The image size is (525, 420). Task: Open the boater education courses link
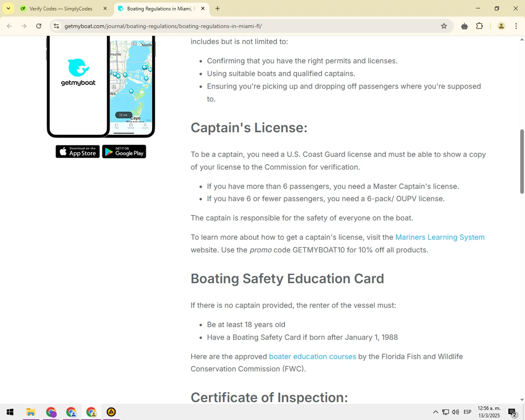(313, 357)
